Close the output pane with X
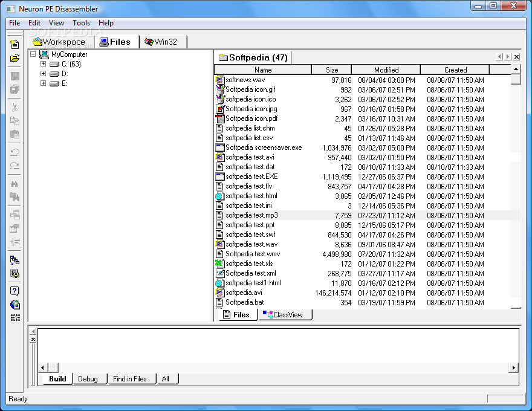Screen dimensions: 532x411 pos(33,340)
